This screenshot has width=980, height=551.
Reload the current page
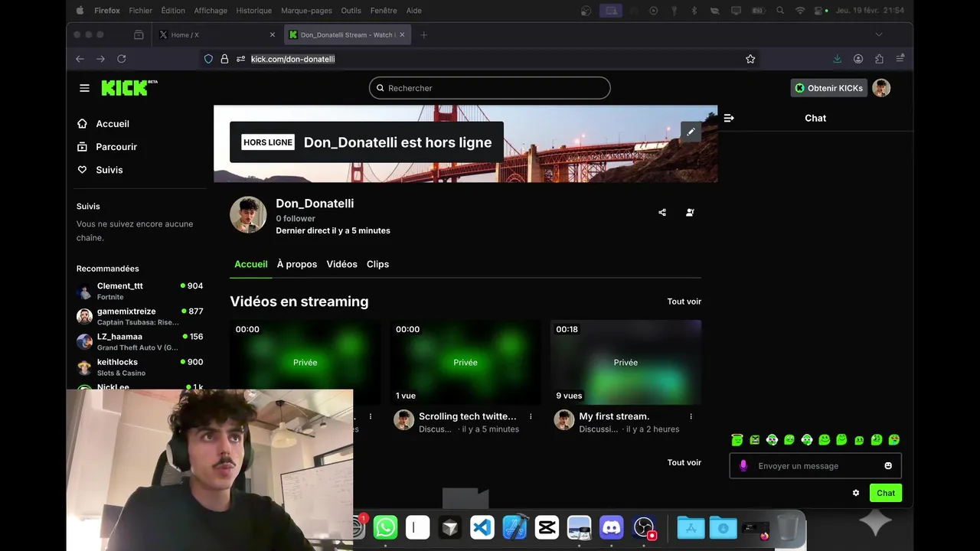point(121,59)
